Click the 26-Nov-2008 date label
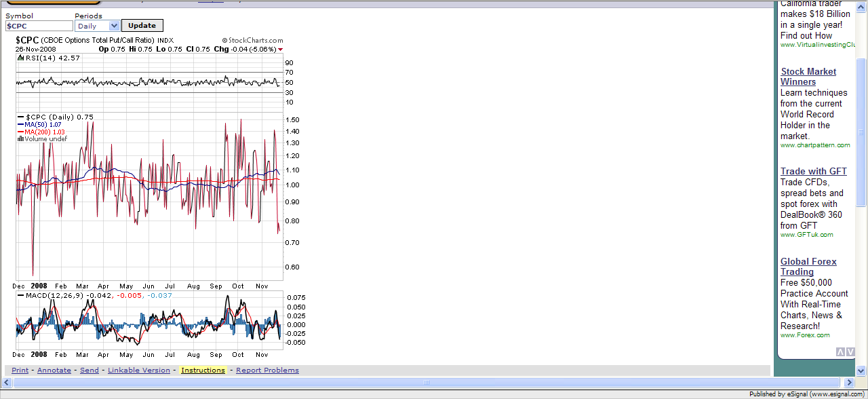Viewport: 868px width, 399px height. (x=36, y=49)
